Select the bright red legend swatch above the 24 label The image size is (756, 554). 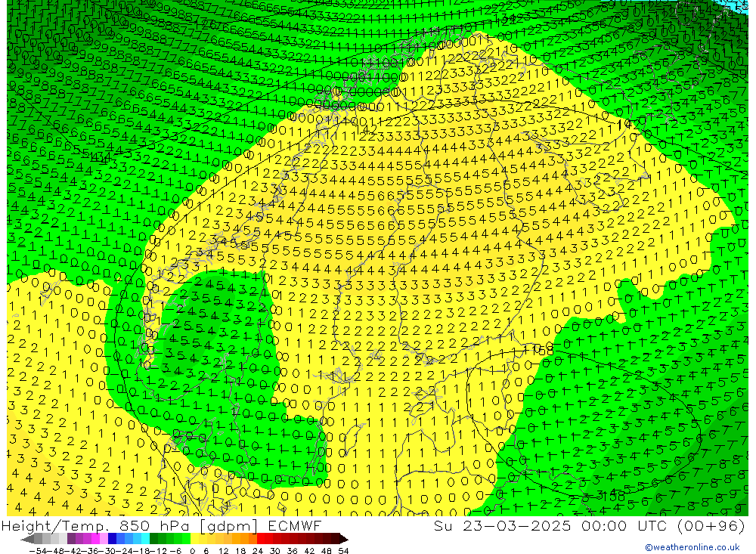coord(261,539)
